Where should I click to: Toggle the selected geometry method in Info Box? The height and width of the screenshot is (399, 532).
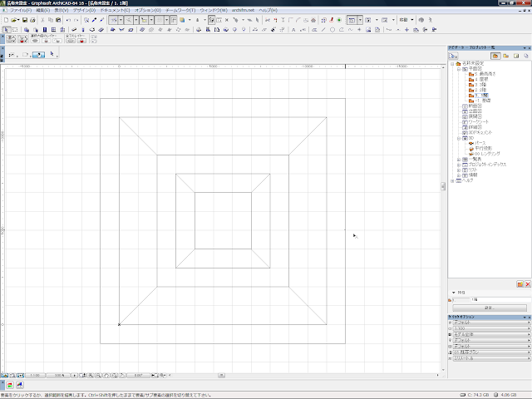(x=38, y=55)
